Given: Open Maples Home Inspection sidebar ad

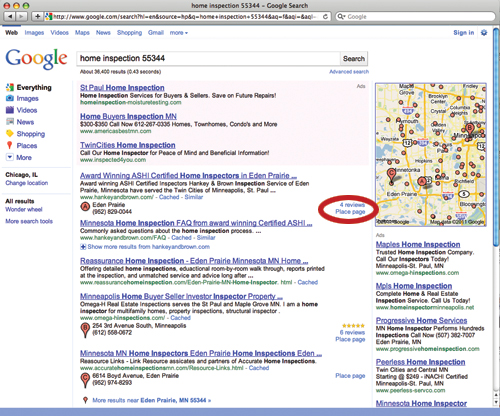Looking at the screenshot, I should pos(418,244).
